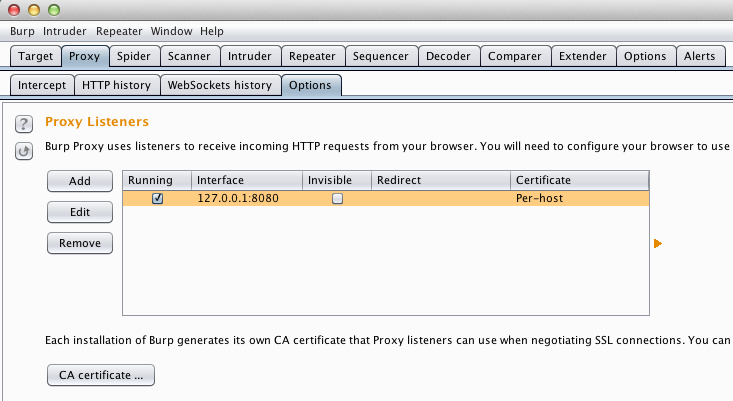
Task: Open the Scanner tab
Action: (189, 56)
